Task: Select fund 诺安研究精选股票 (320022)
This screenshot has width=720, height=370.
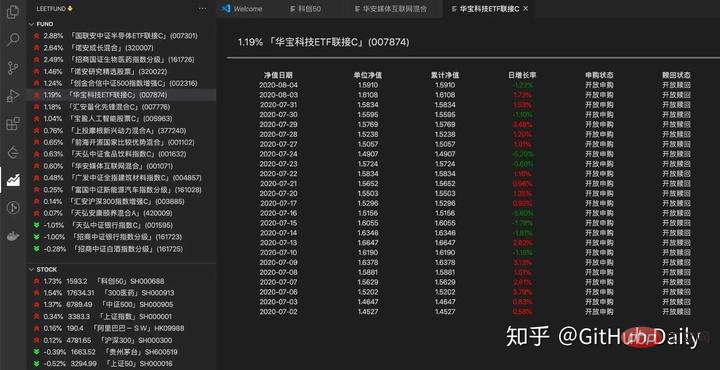Action: pos(122,72)
